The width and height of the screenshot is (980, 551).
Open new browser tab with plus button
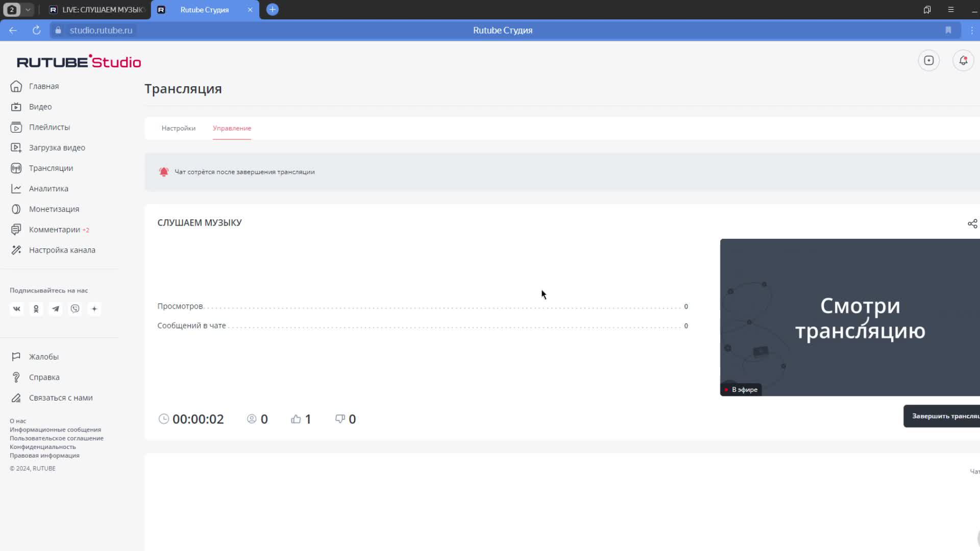pos(273,10)
